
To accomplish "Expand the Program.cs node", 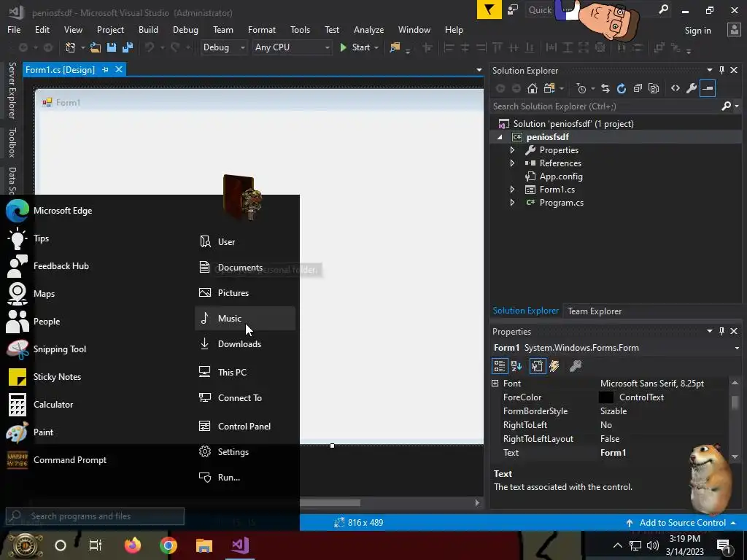I will point(512,203).
